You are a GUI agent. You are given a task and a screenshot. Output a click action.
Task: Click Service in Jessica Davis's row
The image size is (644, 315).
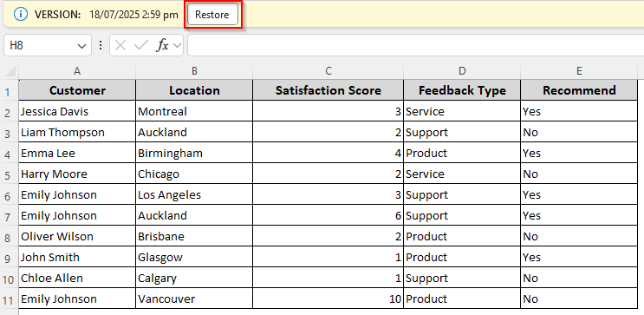pos(462,111)
